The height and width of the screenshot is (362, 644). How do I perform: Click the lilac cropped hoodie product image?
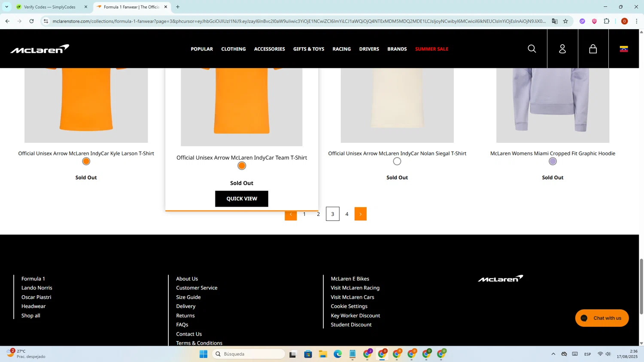point(553,105)
